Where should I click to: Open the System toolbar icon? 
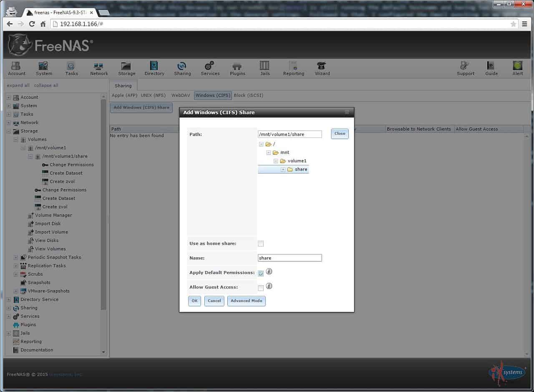44,68
